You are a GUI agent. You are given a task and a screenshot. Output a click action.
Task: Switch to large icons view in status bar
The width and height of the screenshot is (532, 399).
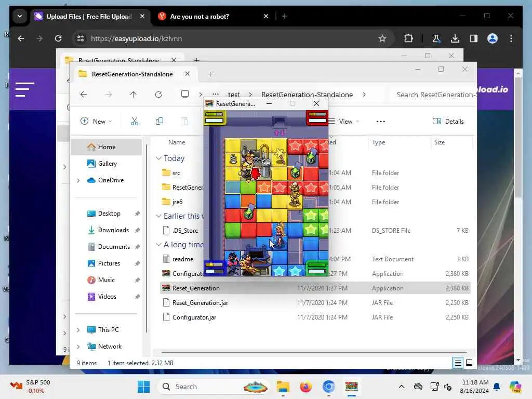(x=469, y=363)
